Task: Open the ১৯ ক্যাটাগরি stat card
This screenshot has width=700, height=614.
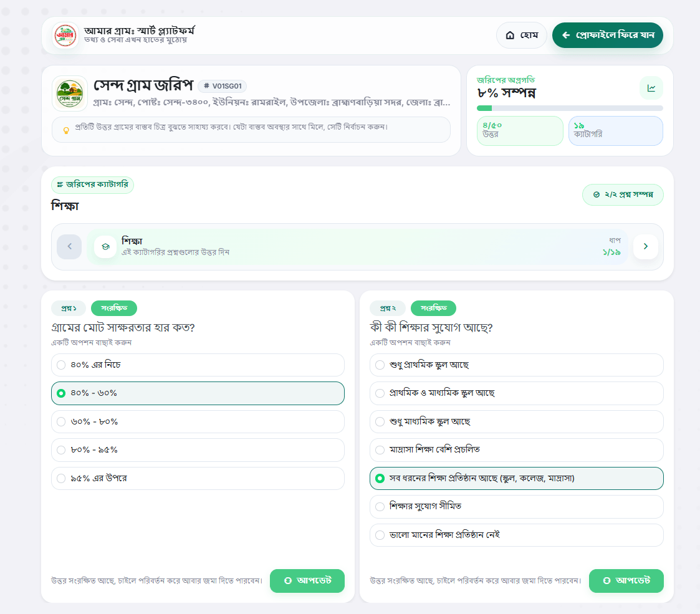Action: pos(616,131)
